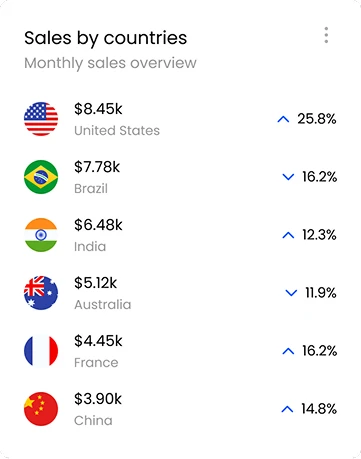Image resolution: width=361 pixels, height=459 pixels.
Task: Select the $8.45k United States sales amount
Action: point(98,109)
